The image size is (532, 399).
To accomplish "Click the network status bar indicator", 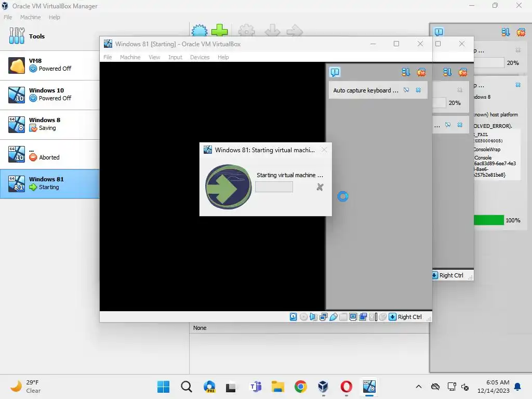I will (323, 316).
